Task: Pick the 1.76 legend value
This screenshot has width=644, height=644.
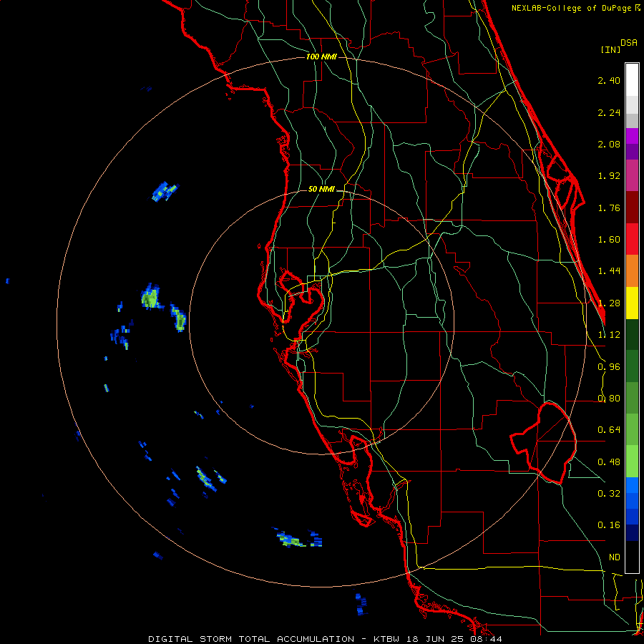Action: point(609,208)
